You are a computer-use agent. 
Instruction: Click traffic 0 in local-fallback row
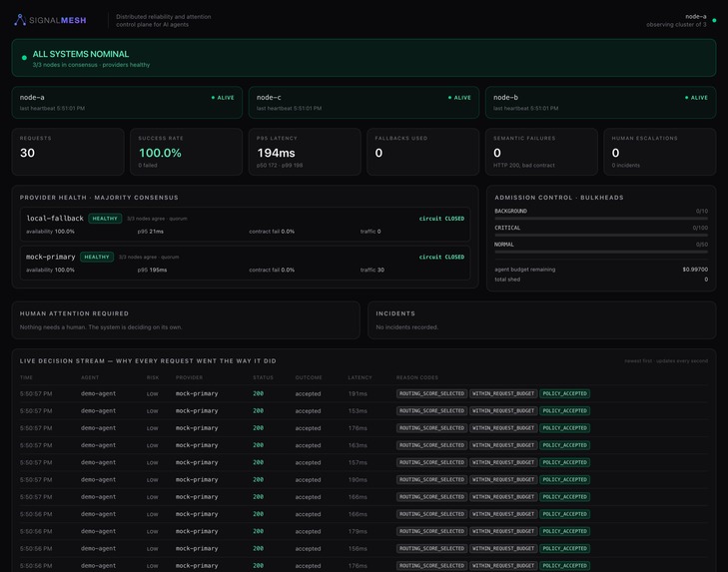370,232
